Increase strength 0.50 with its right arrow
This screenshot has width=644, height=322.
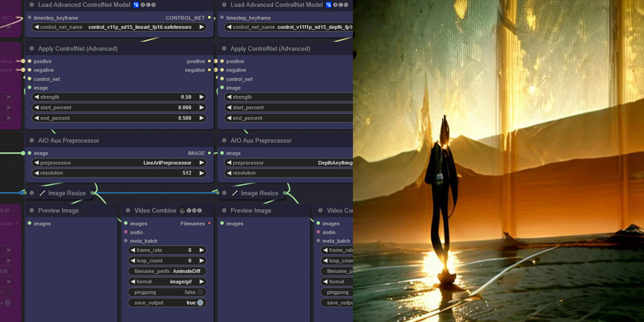[202, 97]
